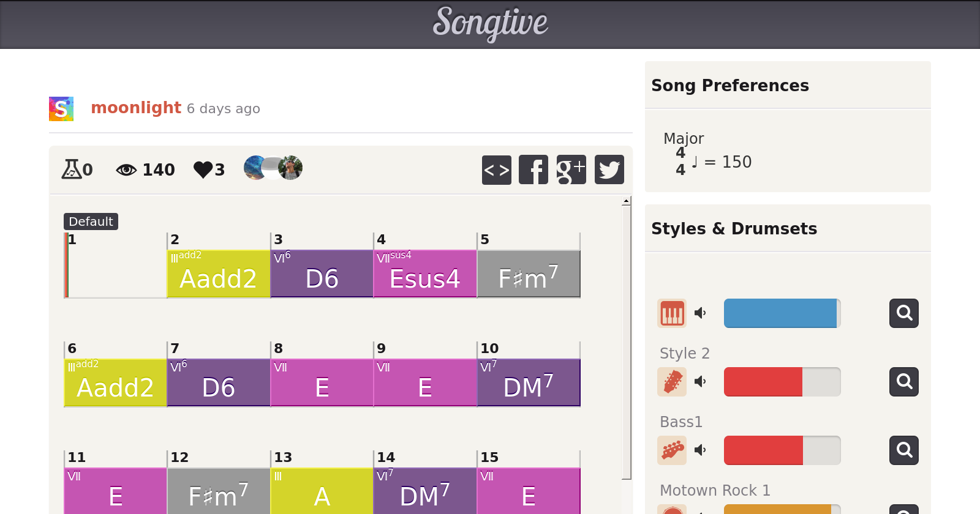Open style search for piano track

click(903, 313)
